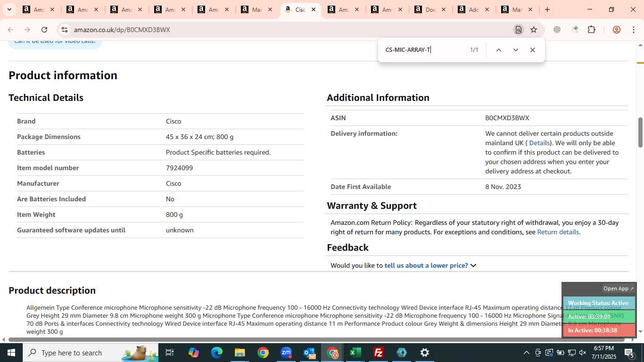The height and width of the screenshot is (362, 644).
Task: Open the tab search dropdown
Action: click(9, 9)
